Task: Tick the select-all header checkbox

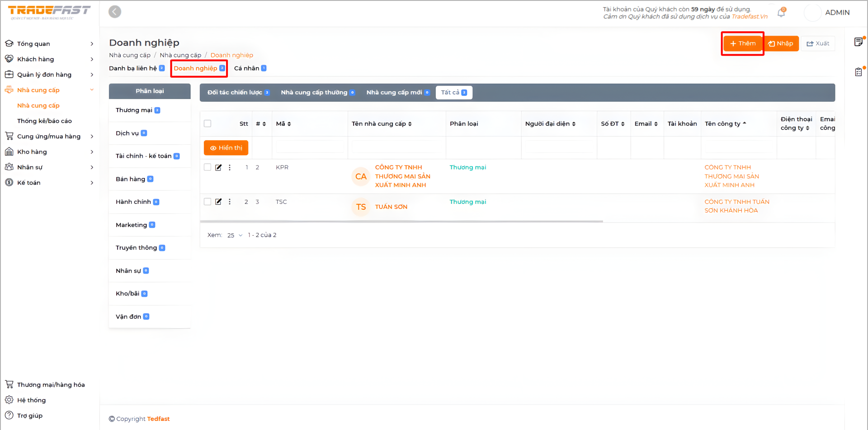Action: coord(208,124)
